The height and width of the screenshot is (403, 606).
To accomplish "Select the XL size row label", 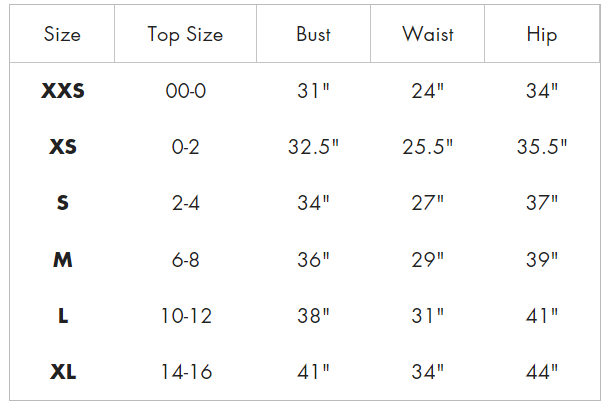I will (x=63, y=372).
